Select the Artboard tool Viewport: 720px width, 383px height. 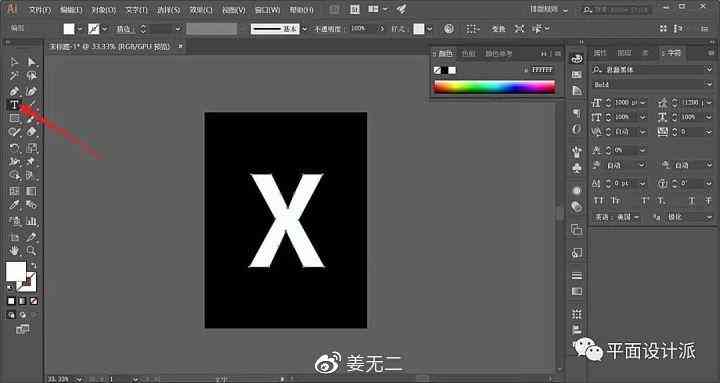point(14,237)
